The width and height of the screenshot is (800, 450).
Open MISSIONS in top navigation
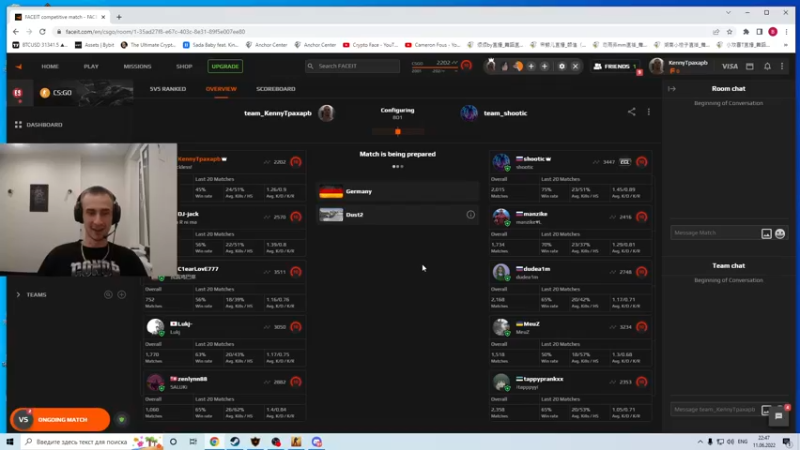pos(137,66)
